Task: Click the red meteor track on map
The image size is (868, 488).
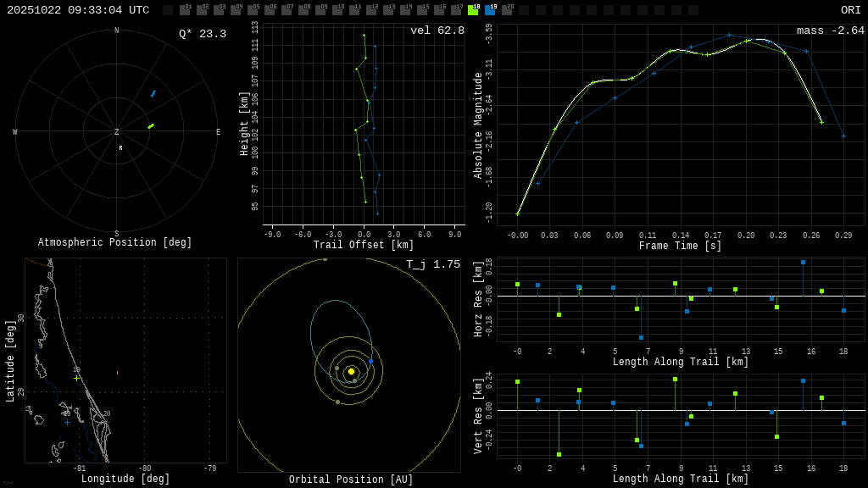Action: click(117, 372)
